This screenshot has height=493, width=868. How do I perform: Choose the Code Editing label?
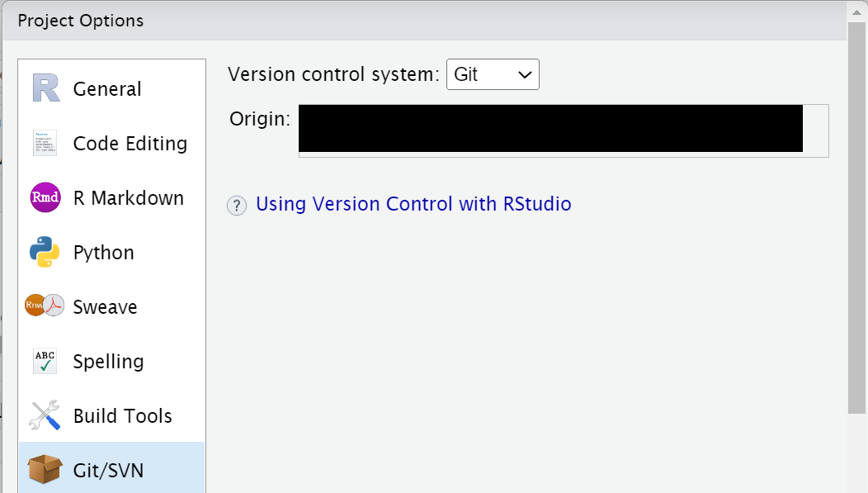click(x=130, y=144)
